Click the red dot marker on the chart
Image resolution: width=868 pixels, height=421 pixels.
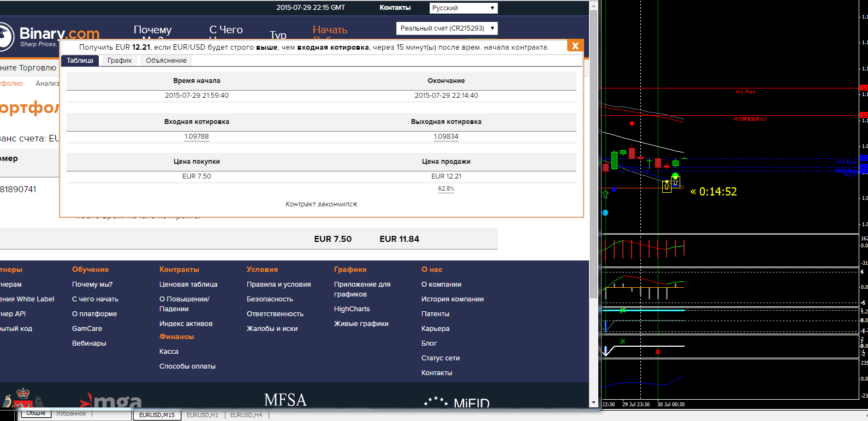(x=632, y=123)
